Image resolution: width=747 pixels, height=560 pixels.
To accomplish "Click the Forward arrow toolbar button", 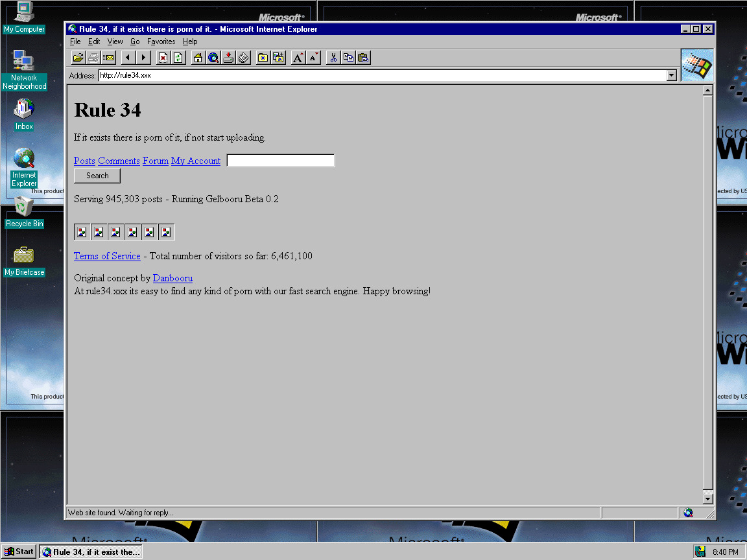I will coord(143,58).
